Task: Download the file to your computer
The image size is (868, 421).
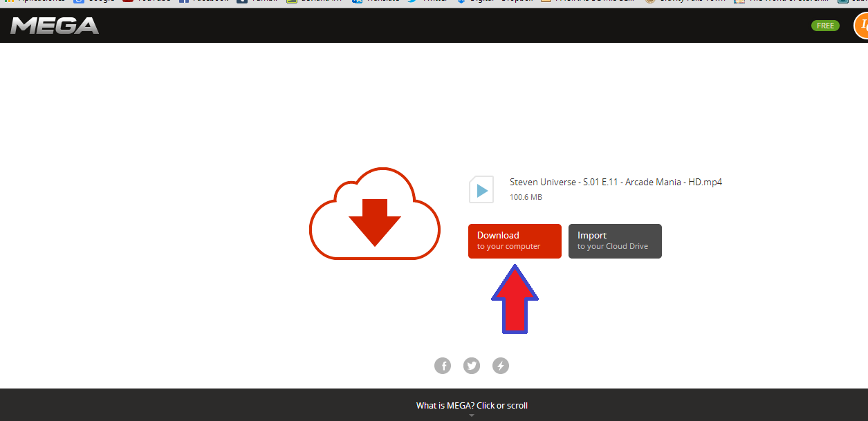Action: pos(515,241)
